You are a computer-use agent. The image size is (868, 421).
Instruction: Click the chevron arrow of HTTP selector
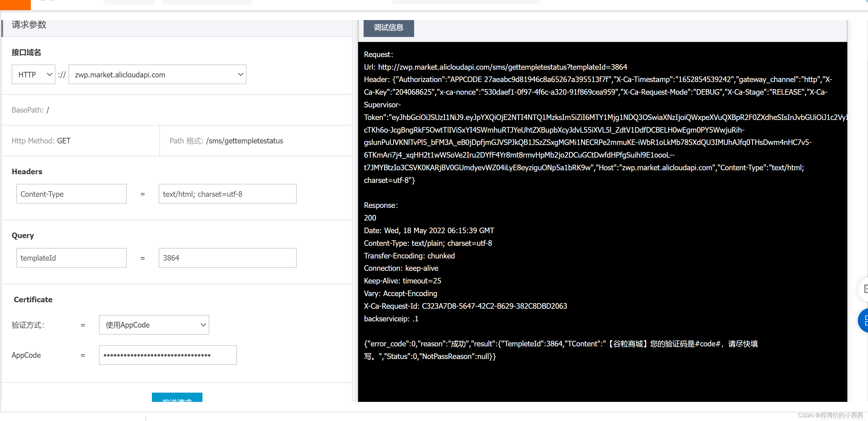pos(50,74)
